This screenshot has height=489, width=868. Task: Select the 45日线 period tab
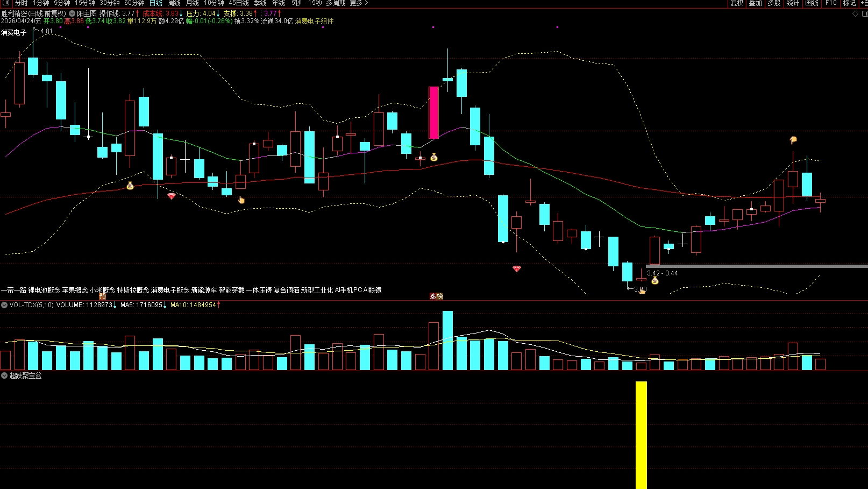pos(239,3)
